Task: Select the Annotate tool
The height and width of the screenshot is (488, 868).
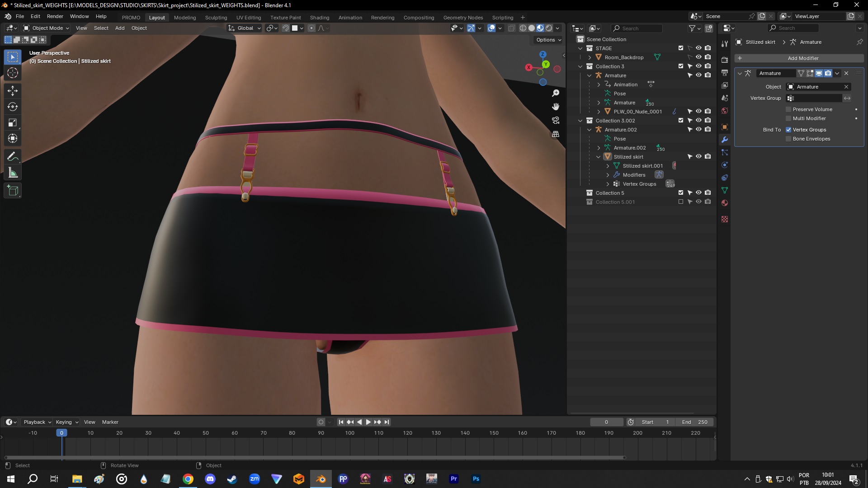Action: point(13,156)
